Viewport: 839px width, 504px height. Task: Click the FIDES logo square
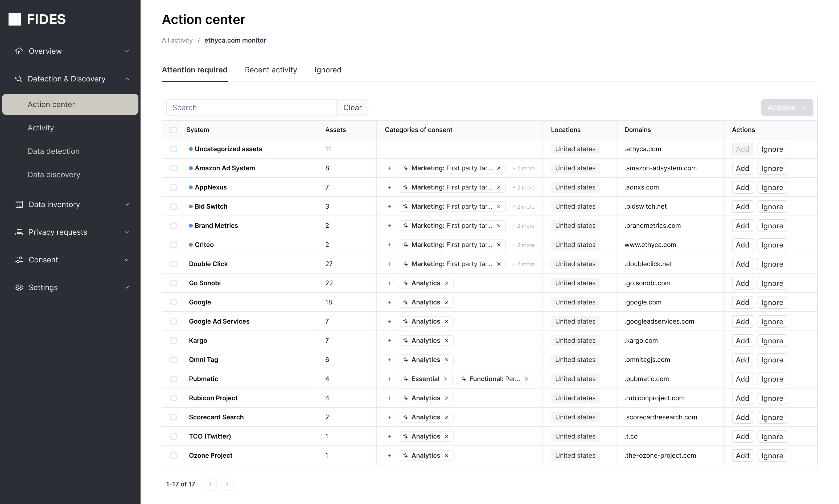click(x=15, y=19)
